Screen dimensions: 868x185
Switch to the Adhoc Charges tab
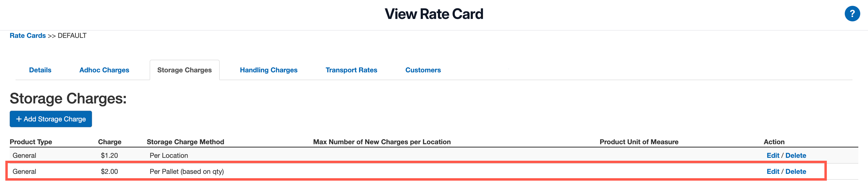(104, 70)
